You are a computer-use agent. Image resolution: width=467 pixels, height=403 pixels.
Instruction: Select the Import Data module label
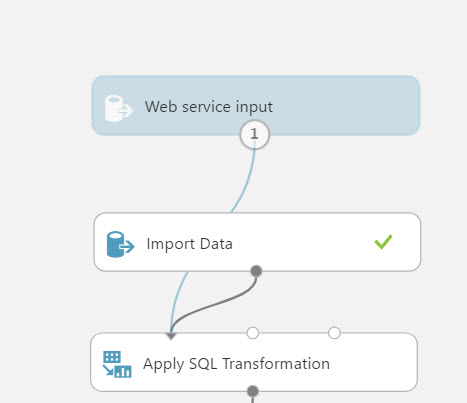[x=189, y=244]
